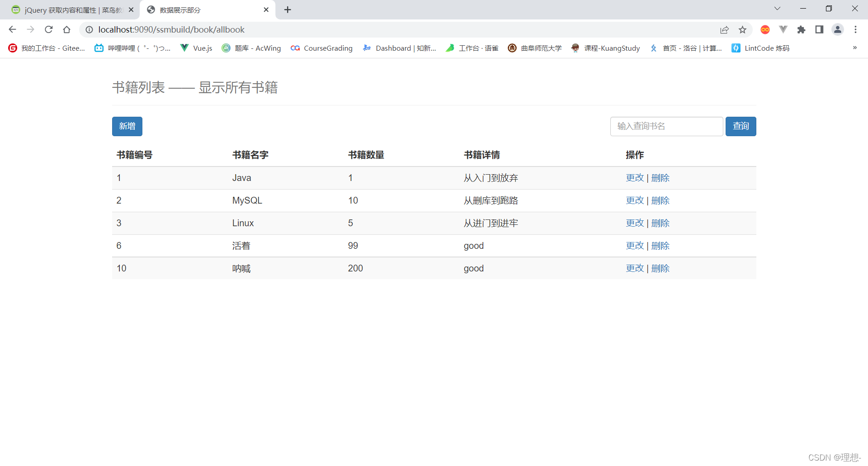868x466 pixels.
Task: Click 删除 for the Linux book
Action: [x=660, y=223]
